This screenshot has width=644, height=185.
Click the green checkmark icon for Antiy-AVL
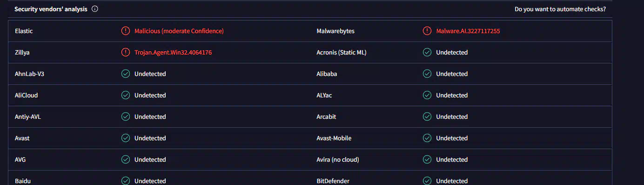126,116
